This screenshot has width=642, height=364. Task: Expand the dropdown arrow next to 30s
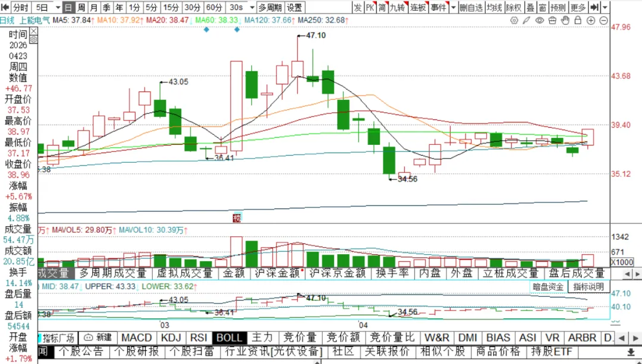(x=252, y=7)
